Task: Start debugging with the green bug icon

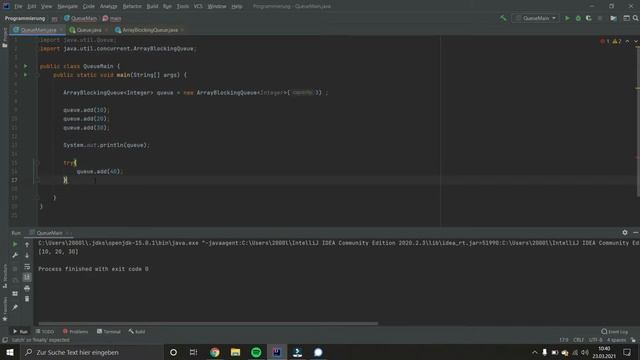Action: (578, 18)
